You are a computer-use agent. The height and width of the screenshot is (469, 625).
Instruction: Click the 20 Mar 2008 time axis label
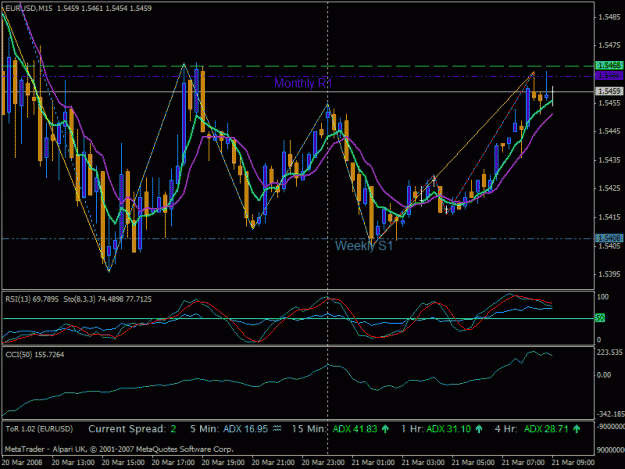(22, 463)
